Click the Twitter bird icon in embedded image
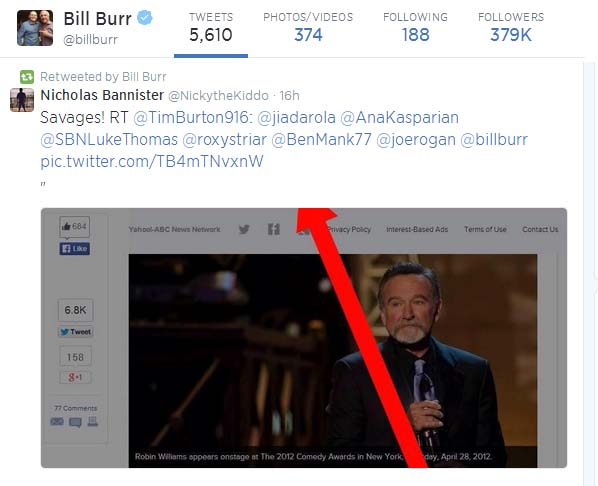Image resolution: width=598 pixels, height=486 pixels. point(244,229)
